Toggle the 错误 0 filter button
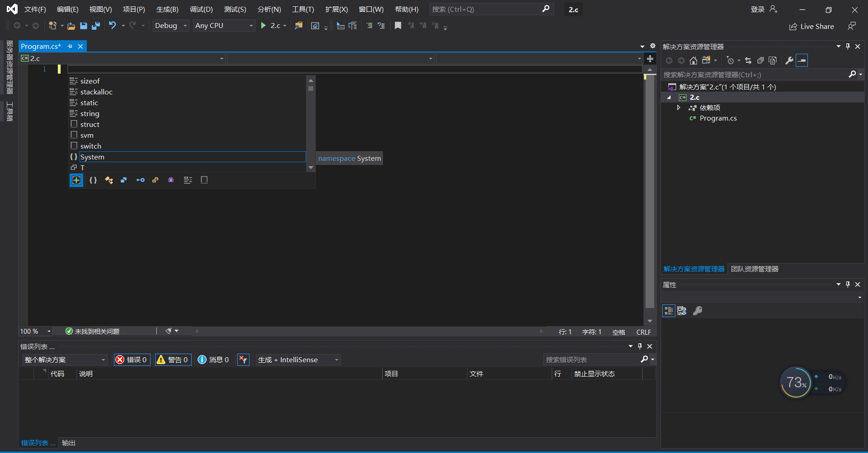This screenshot has width=868, height=453. pyautogui.click(x=132, y=360)
